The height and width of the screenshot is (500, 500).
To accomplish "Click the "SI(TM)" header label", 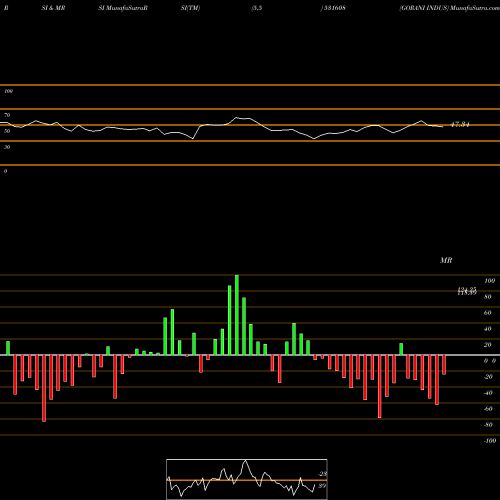I will [x=190, y=8].
